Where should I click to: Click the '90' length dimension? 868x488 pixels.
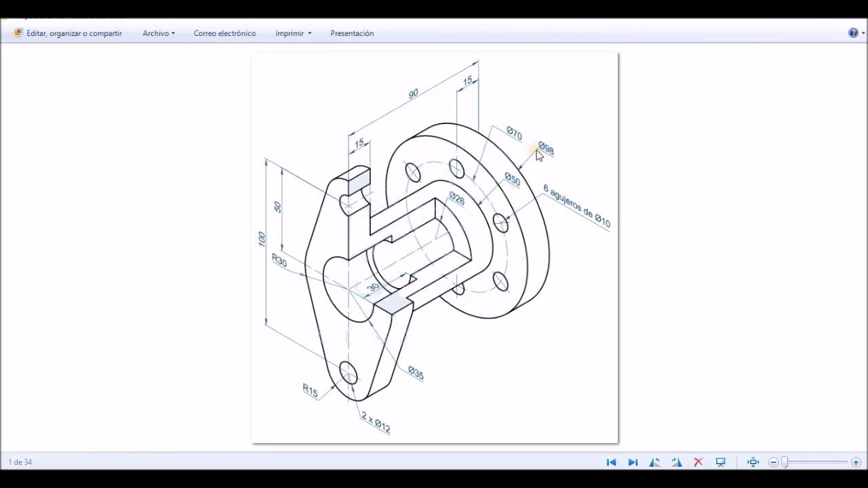tap(413, 94)
